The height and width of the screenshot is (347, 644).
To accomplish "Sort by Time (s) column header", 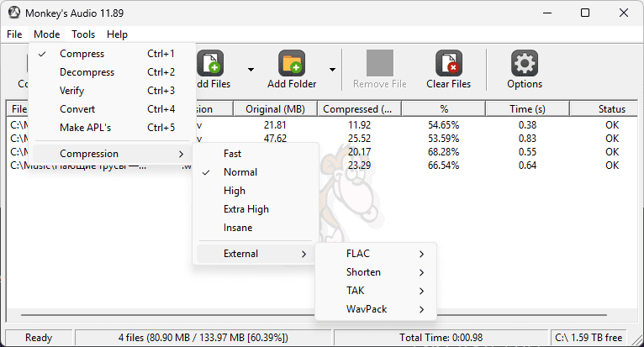I will click(x=527, y=109).
